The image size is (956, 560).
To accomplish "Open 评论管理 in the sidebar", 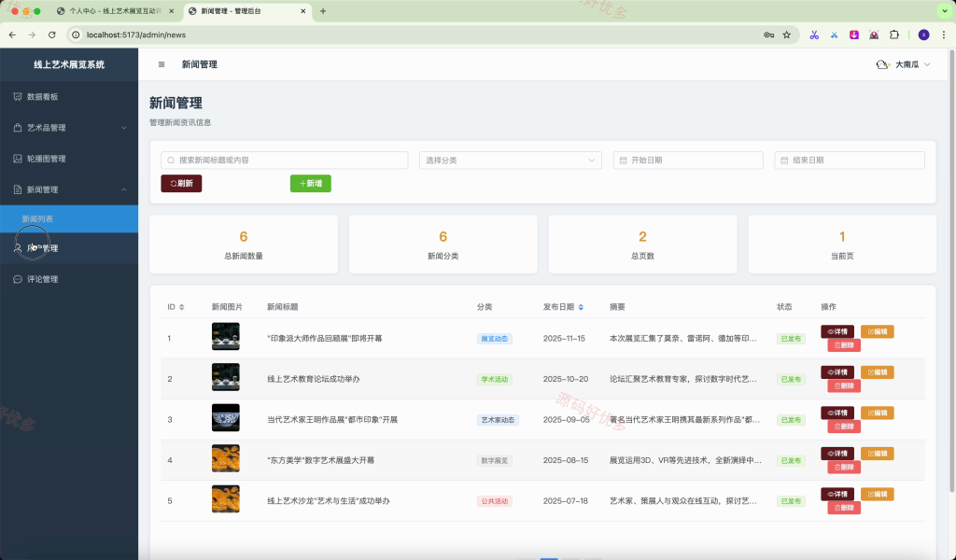I will click(69, 279).
